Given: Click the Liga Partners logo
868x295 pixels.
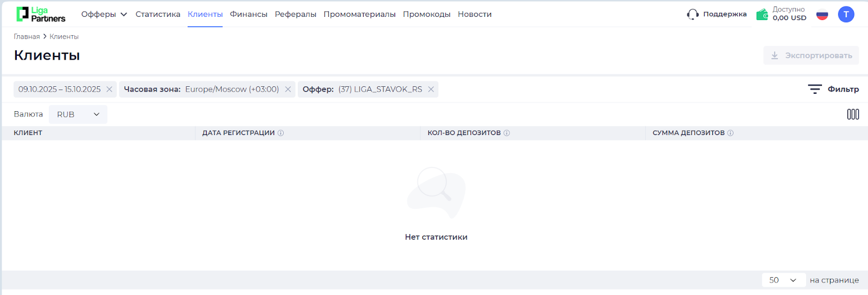Looking at the screenshot, I should [x=41, y=14].
